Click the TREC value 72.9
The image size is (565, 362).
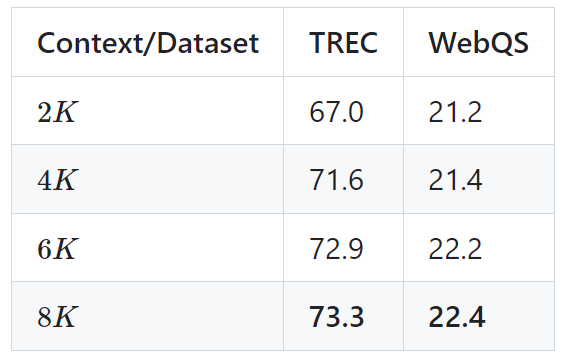coord(336,249)
